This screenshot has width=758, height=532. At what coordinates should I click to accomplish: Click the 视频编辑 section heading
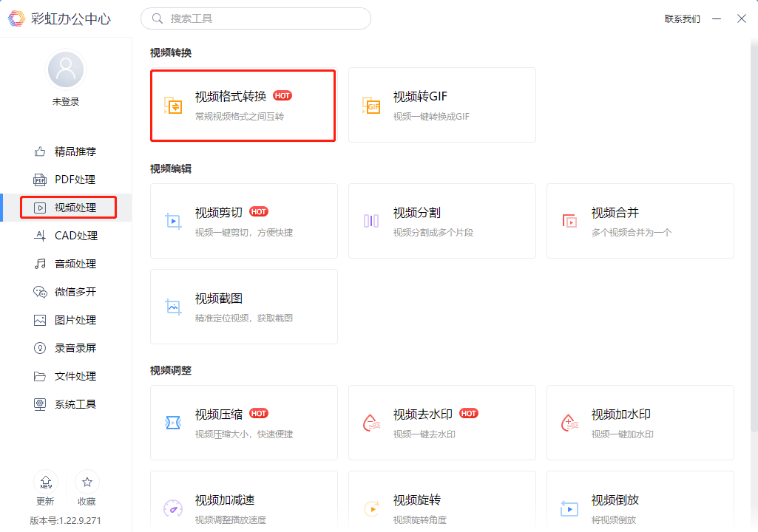point(171,168)
